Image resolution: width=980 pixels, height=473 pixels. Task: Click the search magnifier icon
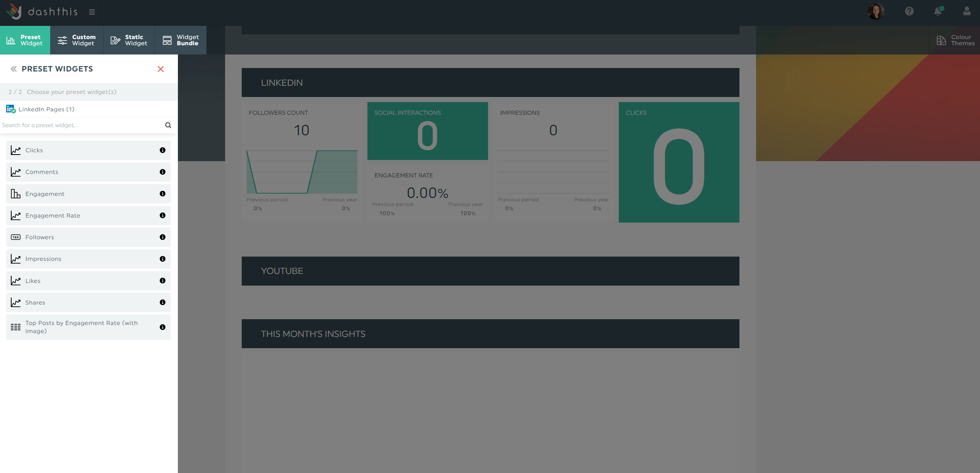click(x=168, y=125)
